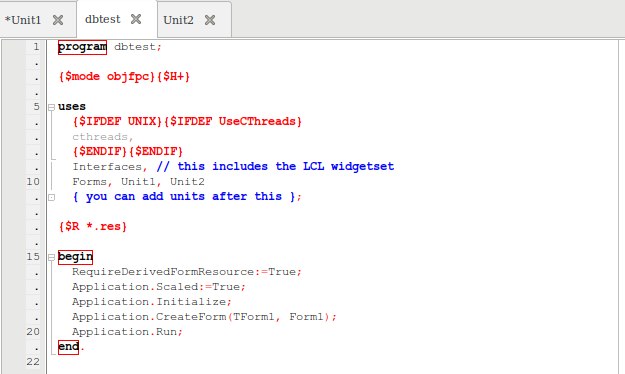Toggle fold at 'you can add units' comment
The image size is (625, 374).
point(51,197)
